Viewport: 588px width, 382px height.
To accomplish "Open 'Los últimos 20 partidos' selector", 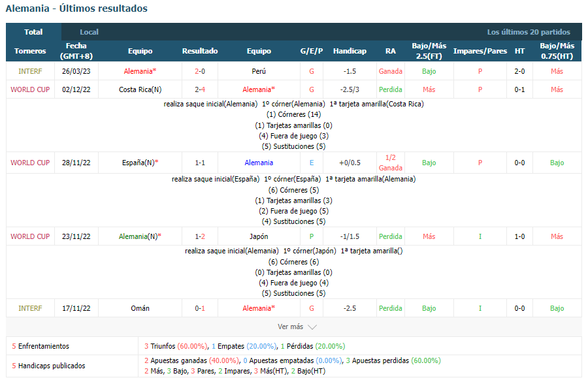I will [529, 32].
